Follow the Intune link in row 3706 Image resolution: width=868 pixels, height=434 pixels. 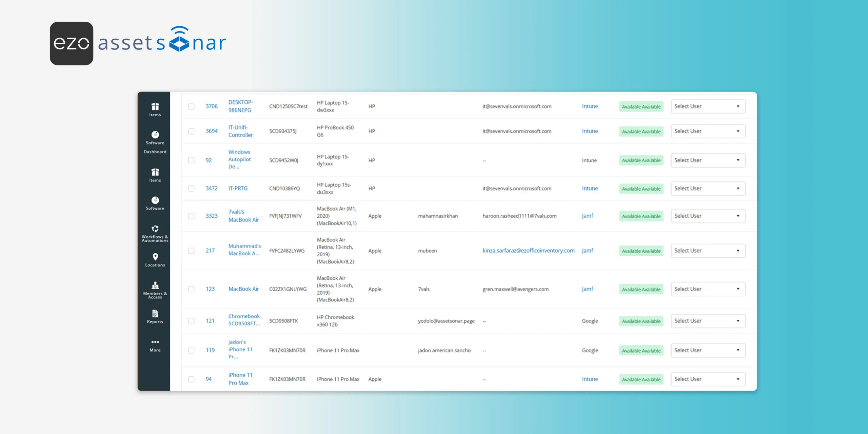tap(590, 106)
